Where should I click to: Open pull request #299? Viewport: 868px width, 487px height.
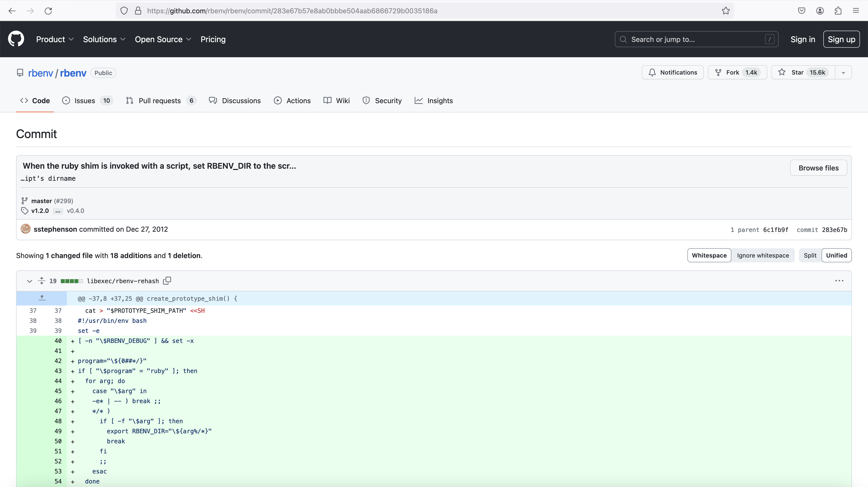point(63,201)
